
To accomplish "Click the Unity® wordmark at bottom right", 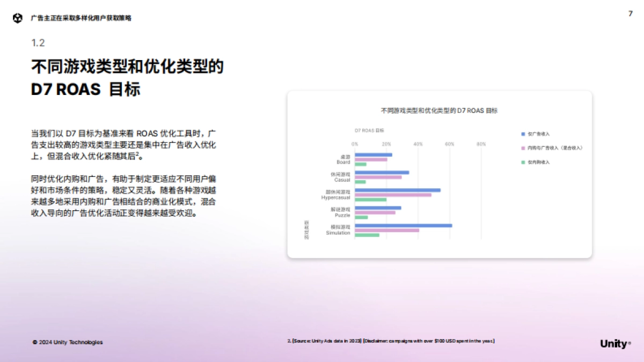I will pos(613,343).
